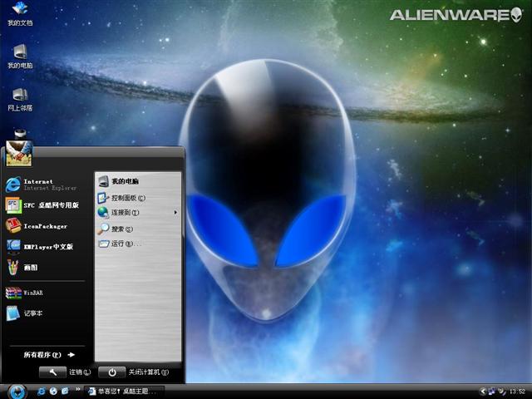Click the user account picture thumbnail
Image resolution: width=532 pixels, height=399 pixels.
(18, 153)
